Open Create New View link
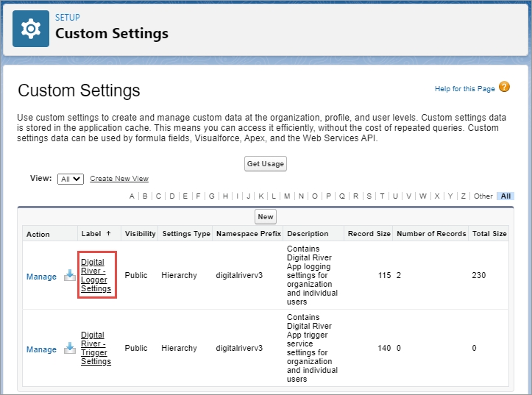 click(119, 179)
